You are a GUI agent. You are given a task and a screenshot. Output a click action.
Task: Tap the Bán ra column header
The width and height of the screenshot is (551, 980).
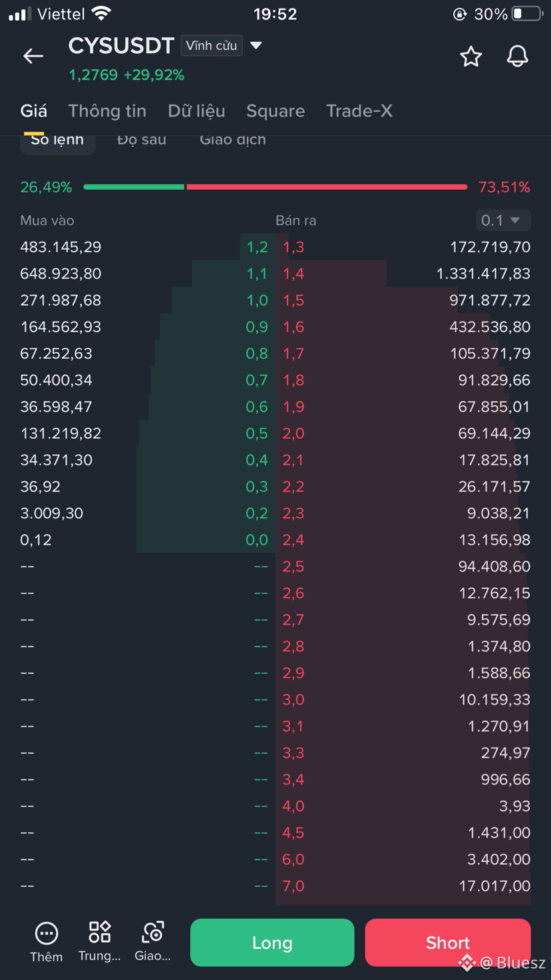click(295, 220)
